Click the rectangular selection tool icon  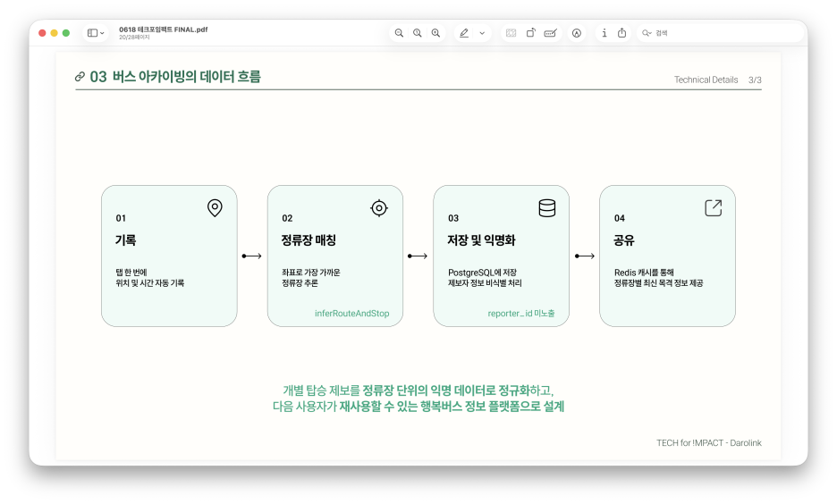[x=511, y=33]
